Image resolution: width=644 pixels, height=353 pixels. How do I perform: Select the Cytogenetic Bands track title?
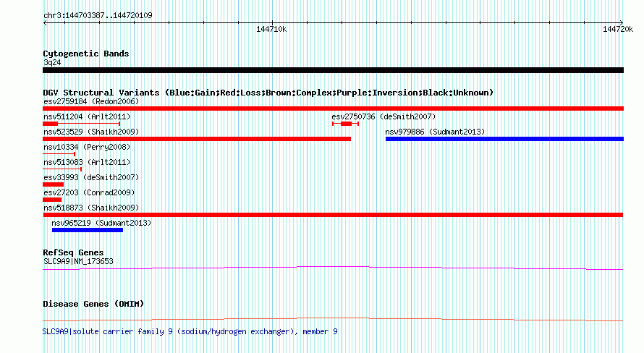pos(86,54)
